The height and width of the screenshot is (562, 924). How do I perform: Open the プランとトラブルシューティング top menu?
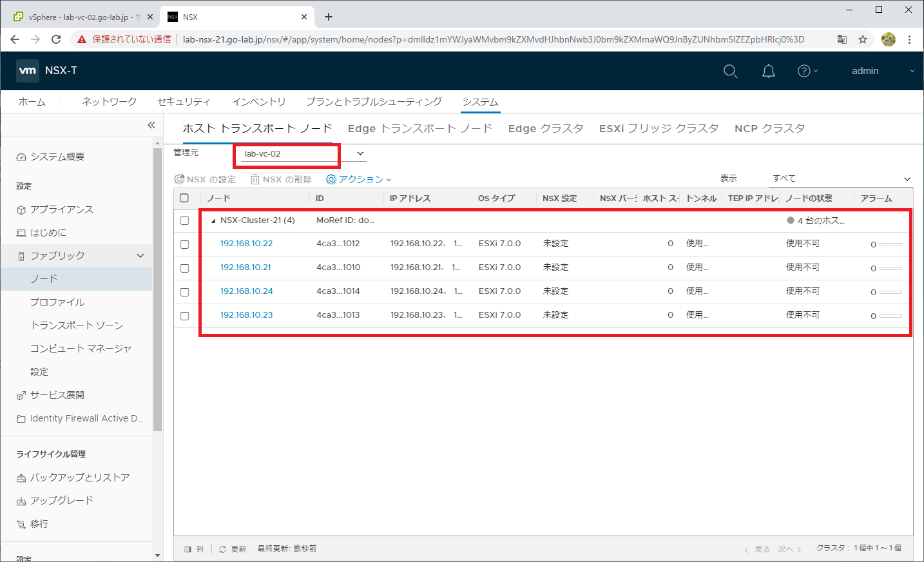click(x=374, y=102)
